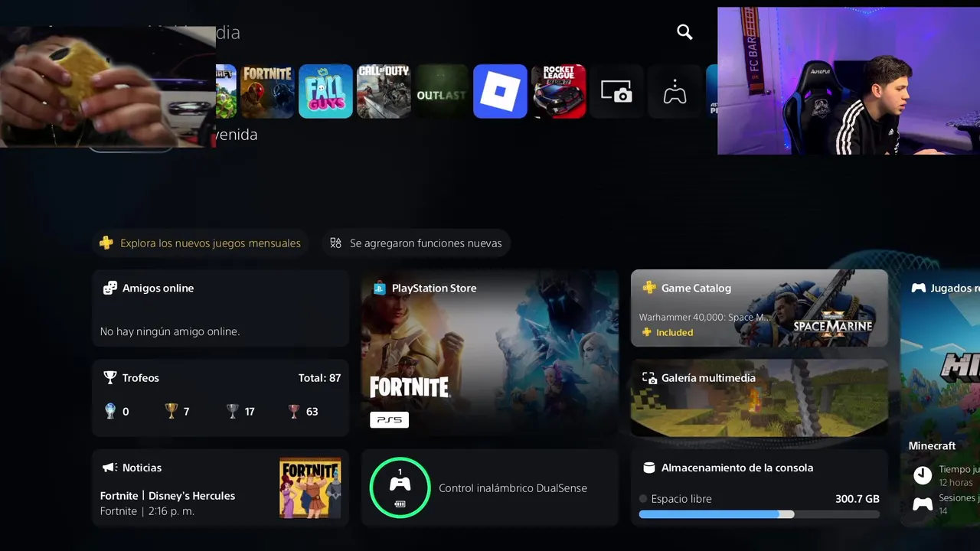Click the storage free space progress bar
Screen dimensions: 980x551
(x=759, y=515)
